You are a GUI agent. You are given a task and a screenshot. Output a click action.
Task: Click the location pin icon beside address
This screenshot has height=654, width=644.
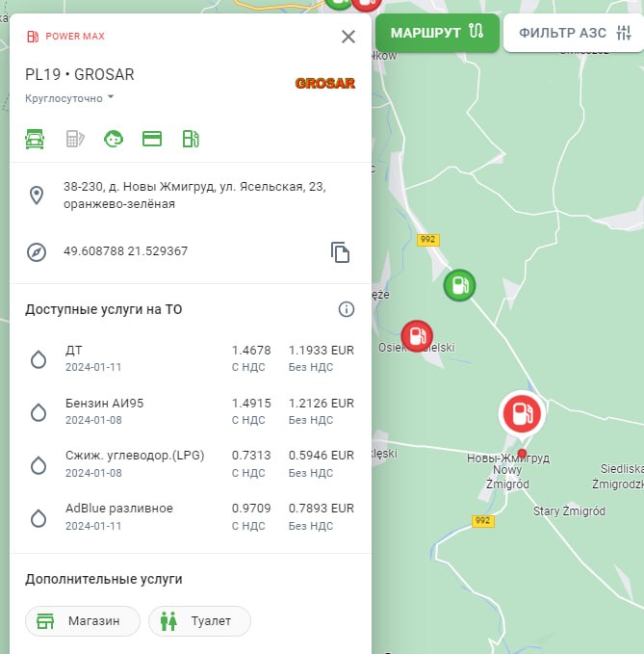click(x=37, y=196)
